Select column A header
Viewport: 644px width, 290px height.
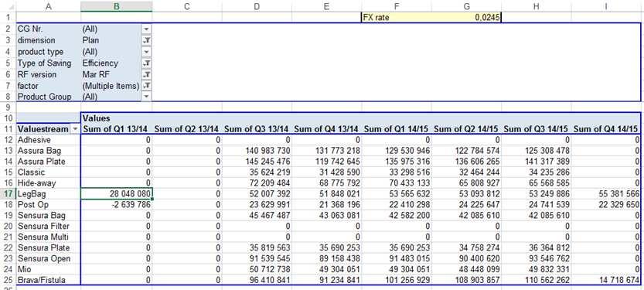(49, 6)
